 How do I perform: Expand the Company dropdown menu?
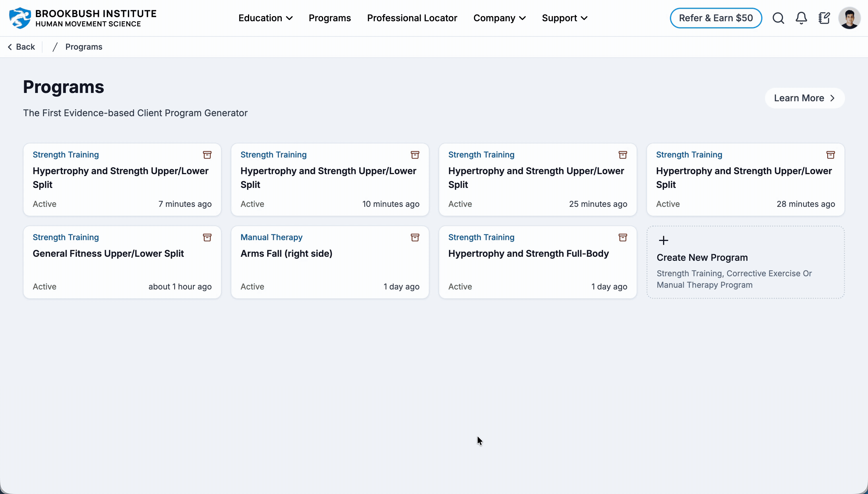tap(499, 18)
